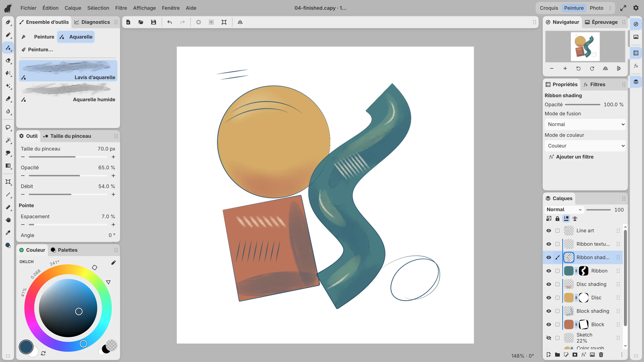Open the Mode de fusion Normal dropdown
Screen dimensions: 644x362
pos(585,124)
